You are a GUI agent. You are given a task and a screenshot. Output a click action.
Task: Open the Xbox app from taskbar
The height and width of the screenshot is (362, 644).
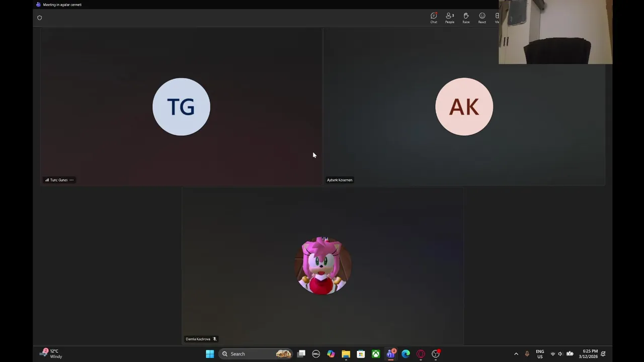click(x=376, y=354)
